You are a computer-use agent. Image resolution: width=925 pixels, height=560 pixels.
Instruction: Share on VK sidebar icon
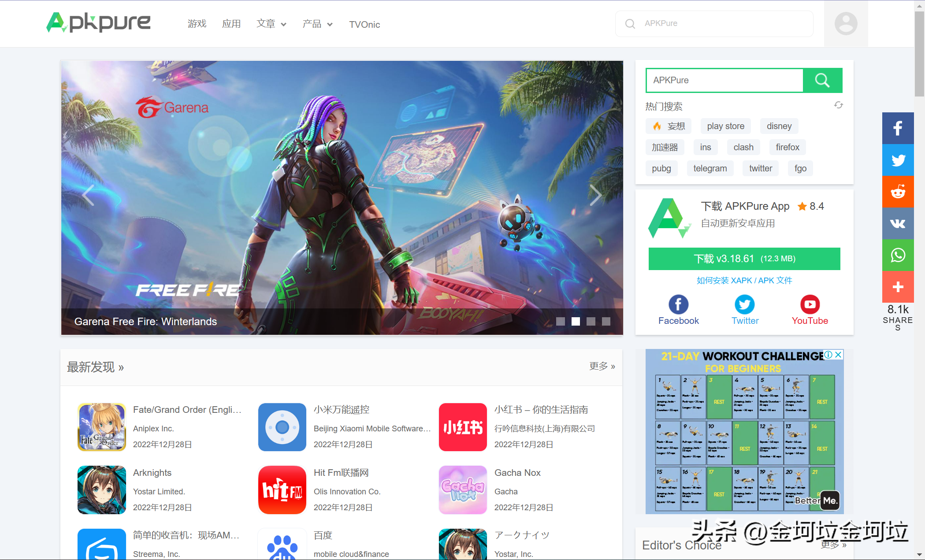tap(898, 224)
